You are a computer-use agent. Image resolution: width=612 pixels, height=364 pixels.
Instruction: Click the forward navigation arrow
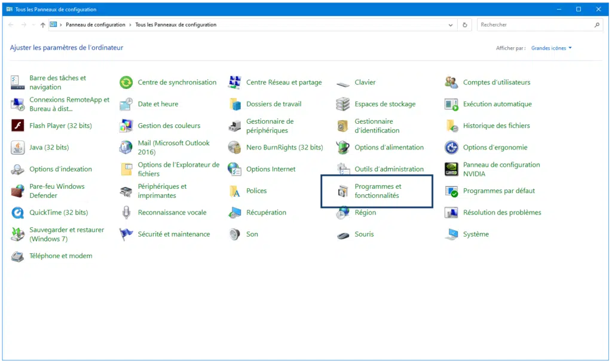coord(24,25)
